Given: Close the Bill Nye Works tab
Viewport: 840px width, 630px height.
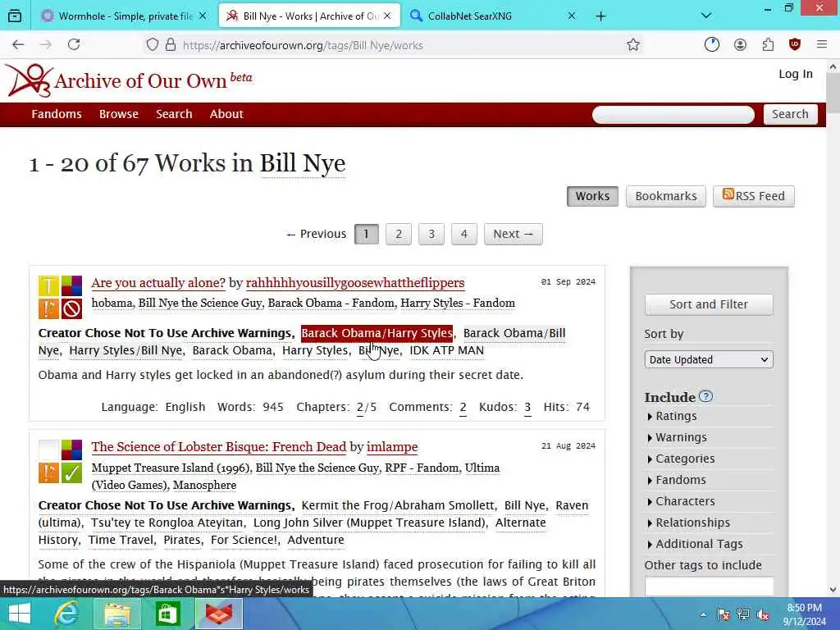Looking at the screenshot, I should tap(387, 16).
